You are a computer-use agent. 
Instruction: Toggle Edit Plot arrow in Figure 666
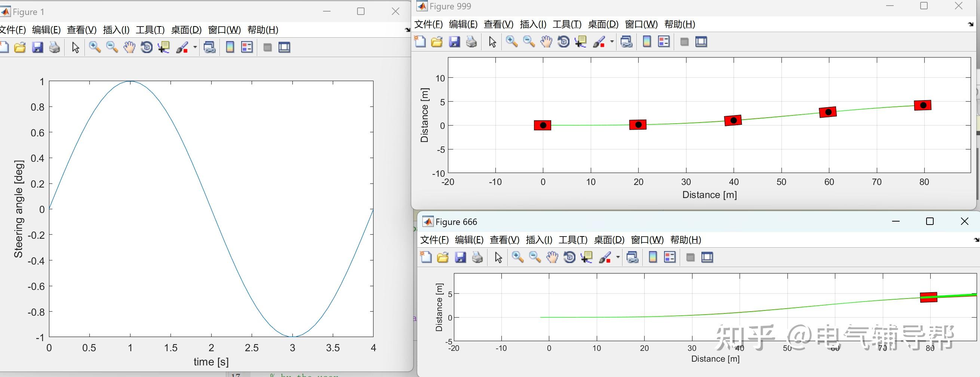pyautogui.click(x=498, y=257)
